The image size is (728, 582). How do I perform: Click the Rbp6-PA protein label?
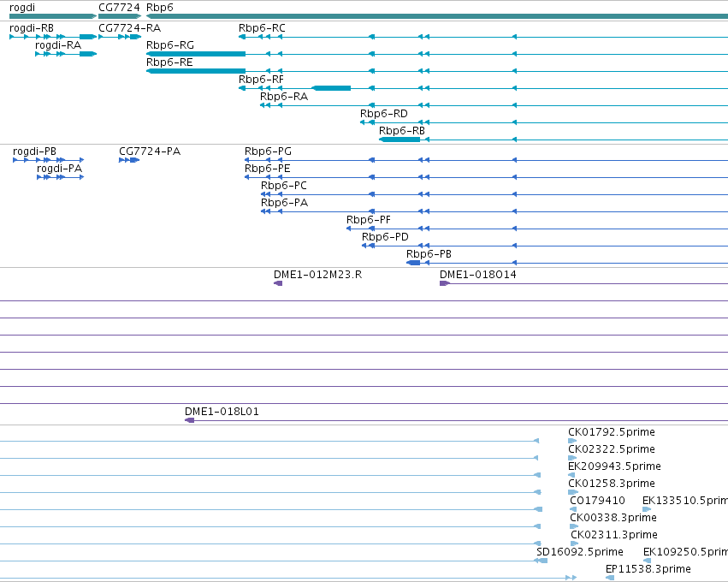pos(284,203)
